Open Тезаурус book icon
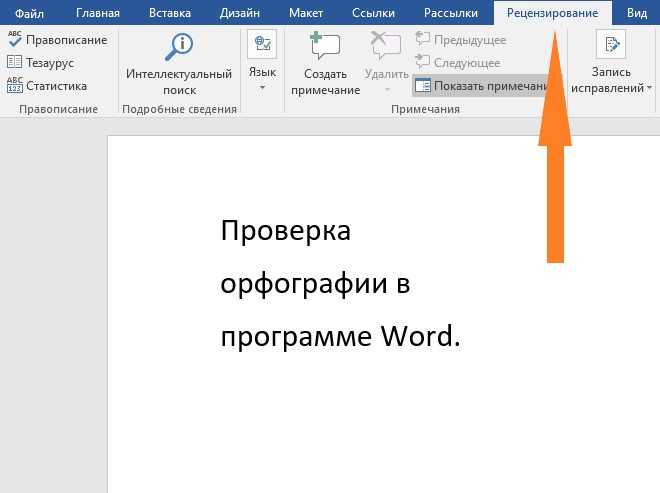 [15, 62]
